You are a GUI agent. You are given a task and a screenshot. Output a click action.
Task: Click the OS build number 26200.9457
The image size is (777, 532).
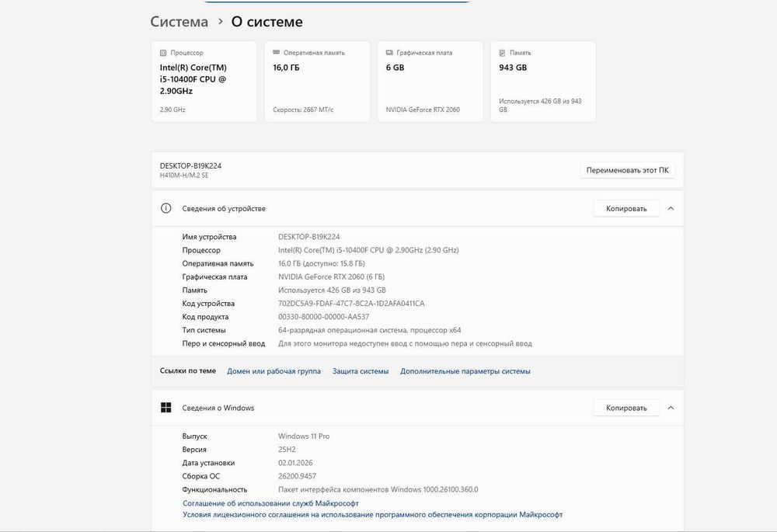(x=297, y=476)
